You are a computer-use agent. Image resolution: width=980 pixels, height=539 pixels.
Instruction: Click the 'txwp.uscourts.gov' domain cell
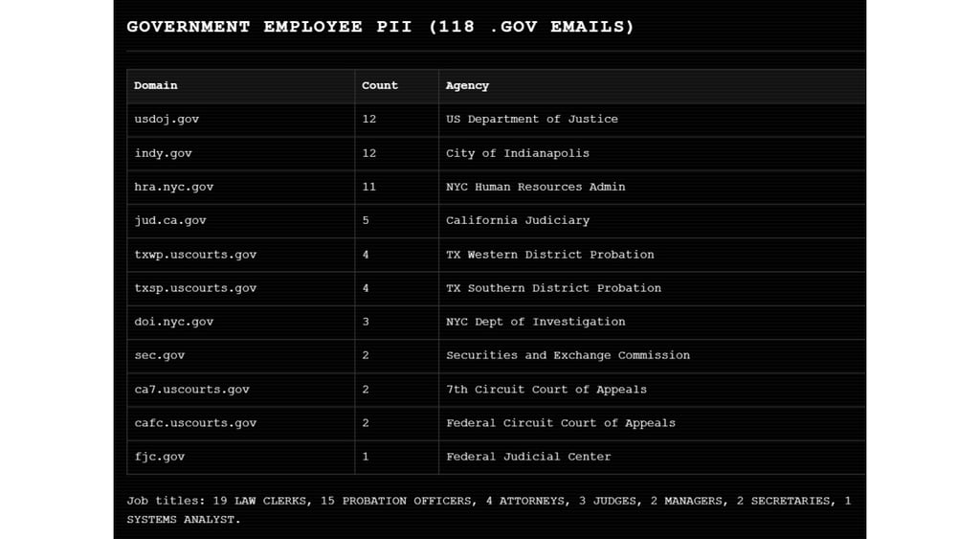[x=240, y=255]
